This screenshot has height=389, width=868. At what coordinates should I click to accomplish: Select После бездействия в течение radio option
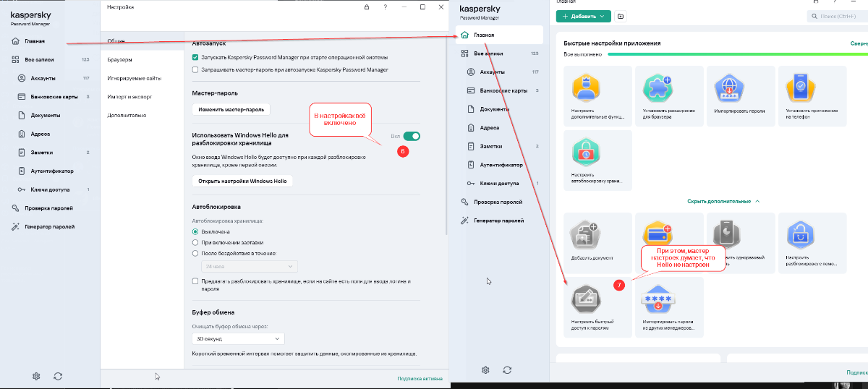pos(195,253)
